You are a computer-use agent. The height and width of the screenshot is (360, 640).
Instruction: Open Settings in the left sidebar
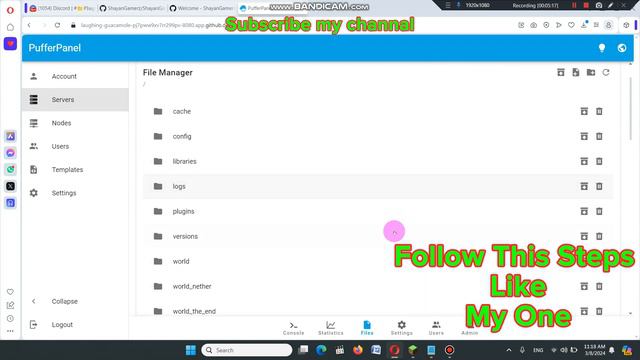(x=75, y=193)
